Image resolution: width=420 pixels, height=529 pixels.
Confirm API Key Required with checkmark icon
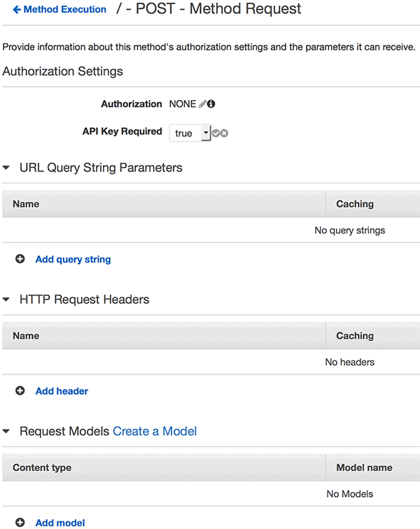(x=216, y=133)
